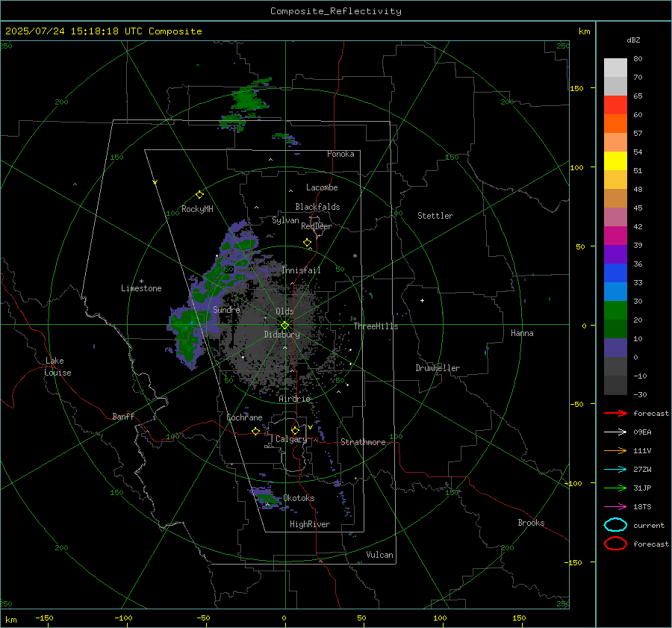The width and height of the screenshot is (672, 628).
Task: Select the 80 dBZ light gray swatch
Action: (x=615, y=68)
